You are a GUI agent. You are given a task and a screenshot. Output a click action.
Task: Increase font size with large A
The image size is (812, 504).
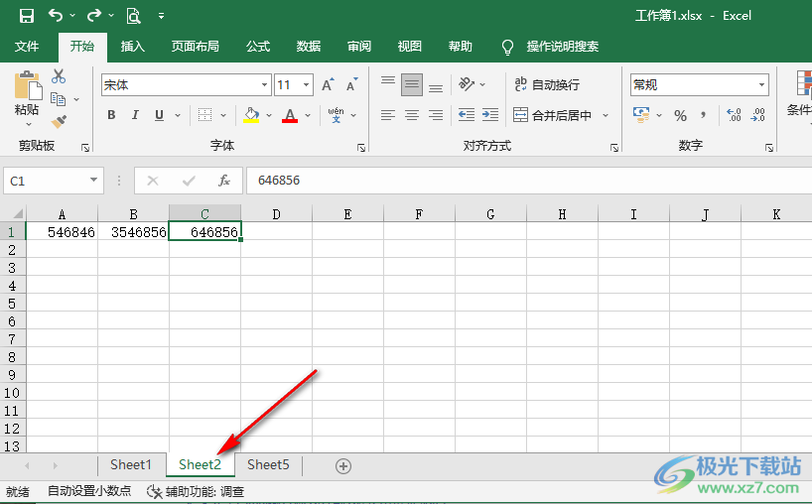328,85
